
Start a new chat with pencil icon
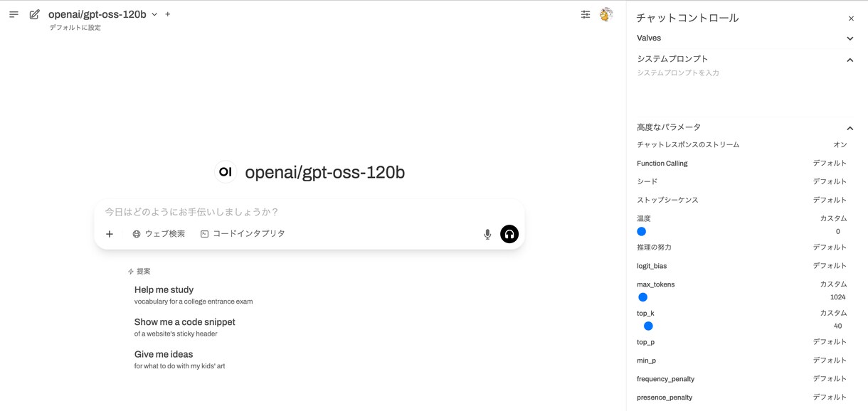click(x=34, y=14)
